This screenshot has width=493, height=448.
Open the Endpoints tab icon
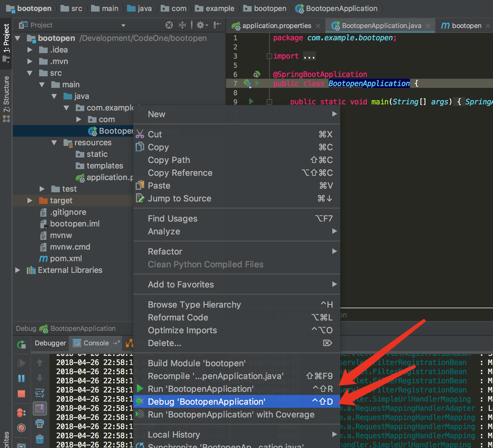pyautogui.click(x=130, y=343)
